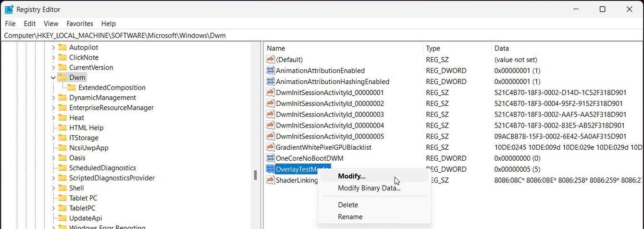644x229 pixels.
Task: Click the string icon beside GradientWhitePixelGPUBlacklist
Action: coord(270,147)
